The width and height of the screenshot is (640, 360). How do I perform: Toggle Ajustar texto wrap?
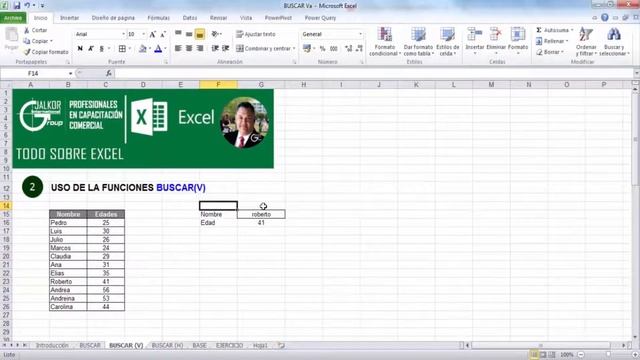(x=256, y=34)
